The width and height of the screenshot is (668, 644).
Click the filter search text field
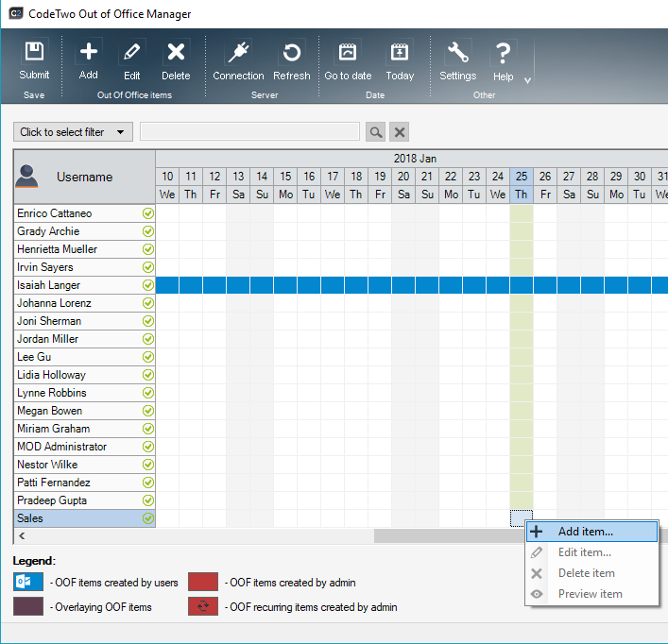(249, 131)
